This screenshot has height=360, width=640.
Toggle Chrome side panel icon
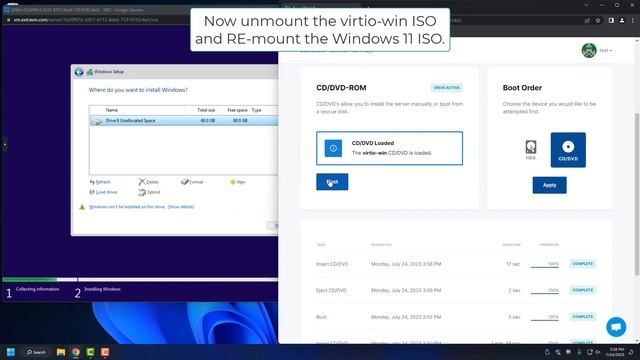[611, 20]
